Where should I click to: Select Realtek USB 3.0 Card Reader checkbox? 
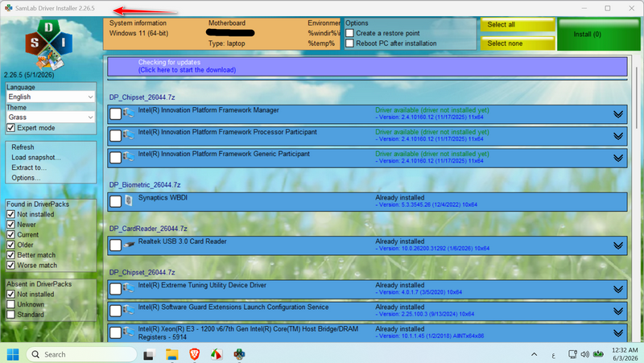pos(115,245)
